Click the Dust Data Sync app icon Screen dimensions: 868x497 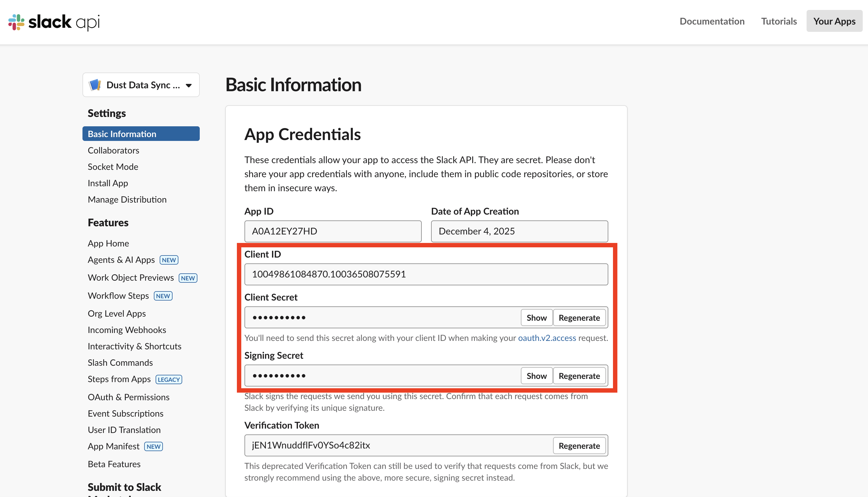point(94,85)
